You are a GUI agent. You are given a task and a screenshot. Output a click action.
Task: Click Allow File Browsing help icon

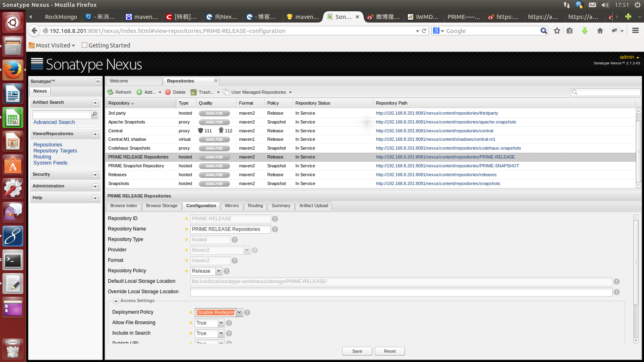[229, 323]
